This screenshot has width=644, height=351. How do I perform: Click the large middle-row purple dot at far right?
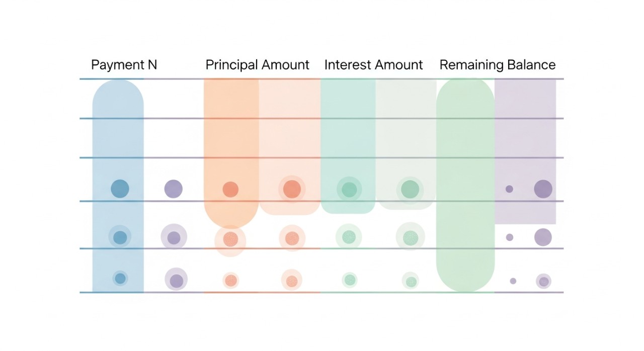[543, 237]
